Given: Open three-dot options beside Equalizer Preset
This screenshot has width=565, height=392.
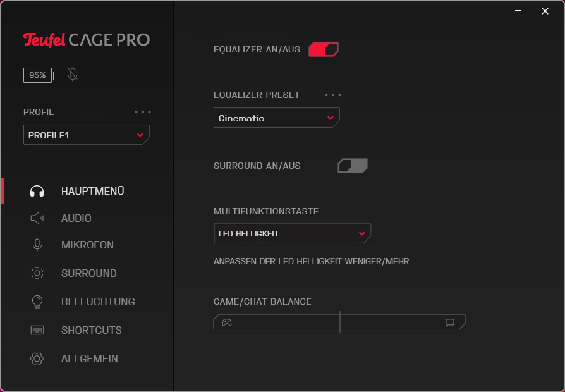Looking at the screenshot, I should (x=333, y=95).
